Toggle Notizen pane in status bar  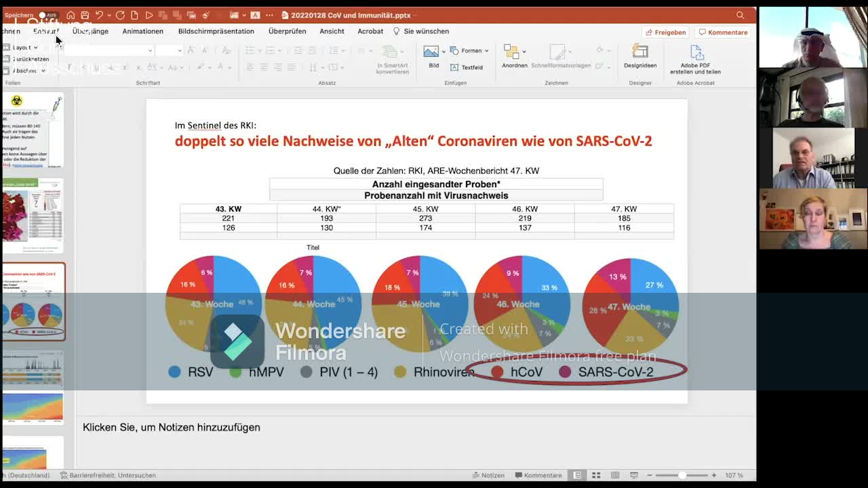pyautogui.click(x=488, y=475)
